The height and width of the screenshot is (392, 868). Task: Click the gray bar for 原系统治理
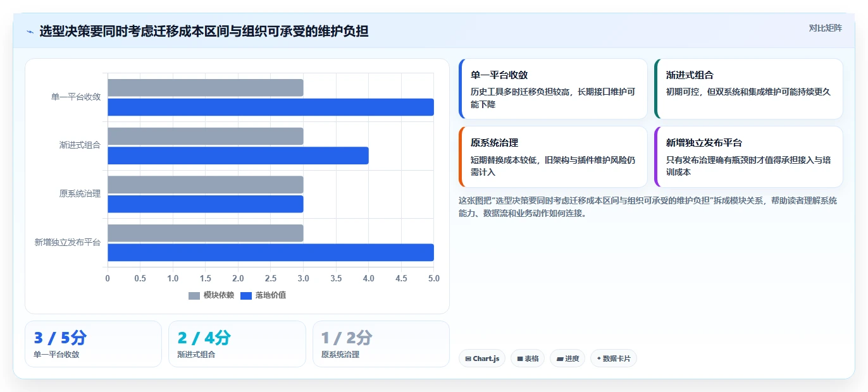point(206,185)
